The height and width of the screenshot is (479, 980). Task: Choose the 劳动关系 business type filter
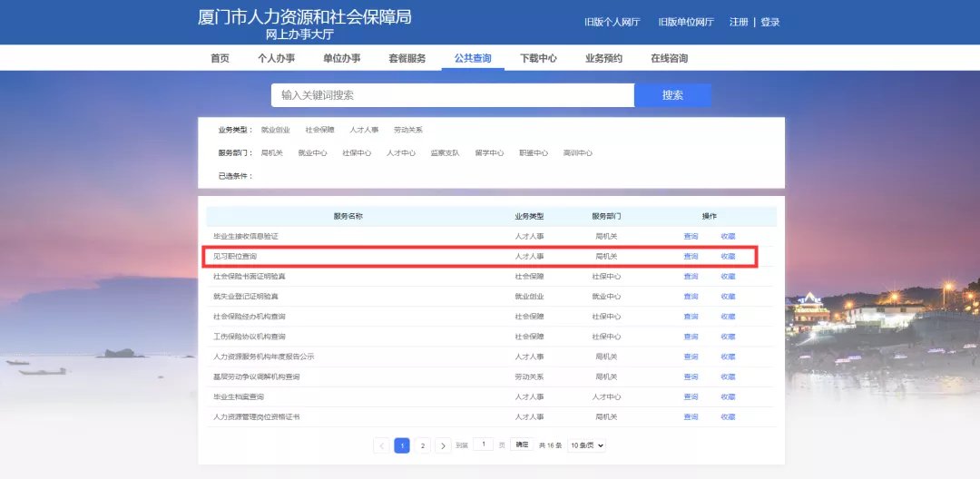[408, 130]
